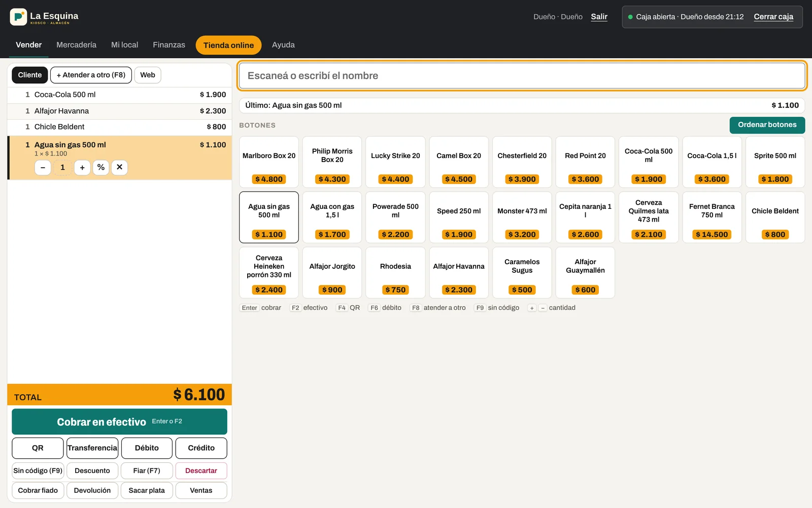Add Rhodesia product button
Image resolution: width=812 pixels, height=508 pixels.
pyautogui.click(x=395, y=273)
